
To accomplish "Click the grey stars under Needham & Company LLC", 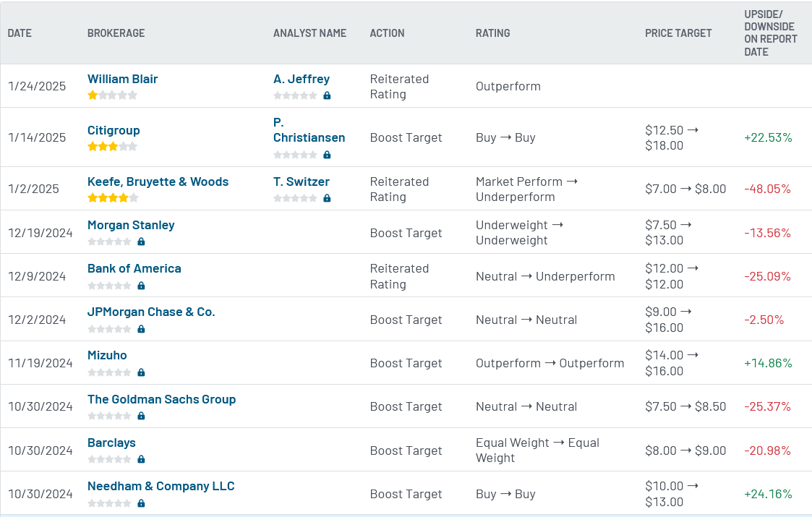I will tap(109, 503).
